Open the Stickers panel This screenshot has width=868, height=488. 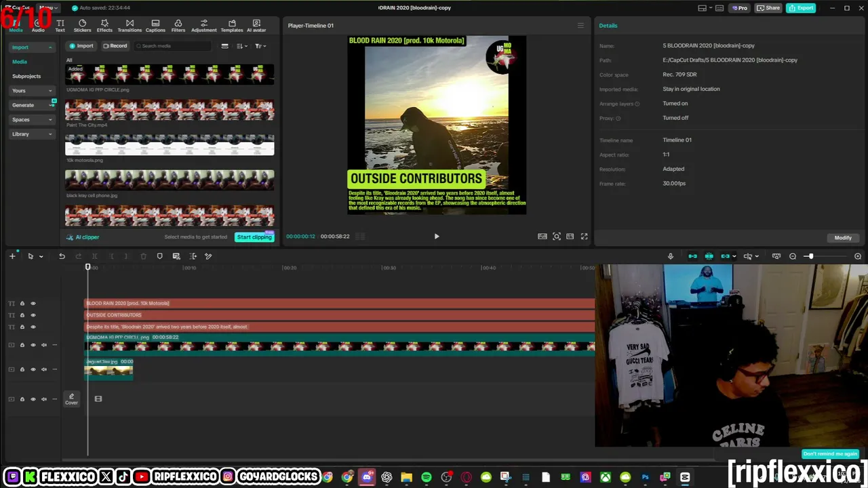point(82,26)
